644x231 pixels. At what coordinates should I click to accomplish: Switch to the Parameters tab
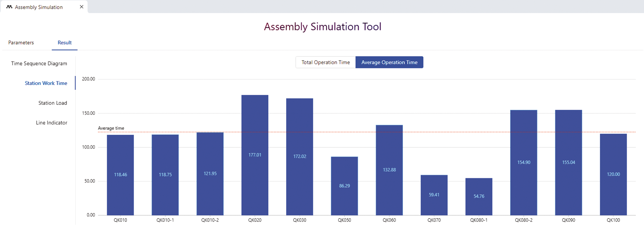[x=21, y=43]
